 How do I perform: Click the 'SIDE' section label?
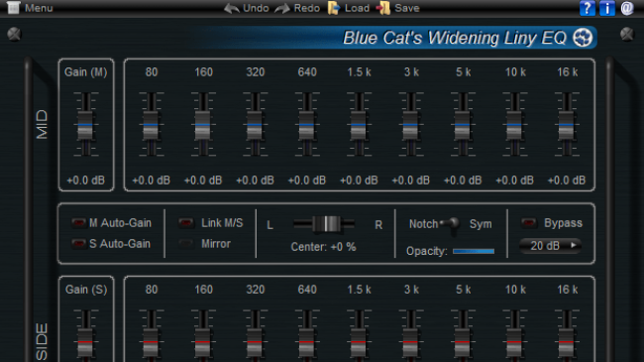(42, 341)
